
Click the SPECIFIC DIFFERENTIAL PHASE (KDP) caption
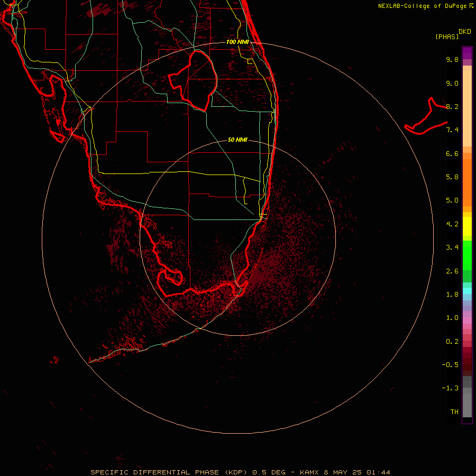(168, 472)
